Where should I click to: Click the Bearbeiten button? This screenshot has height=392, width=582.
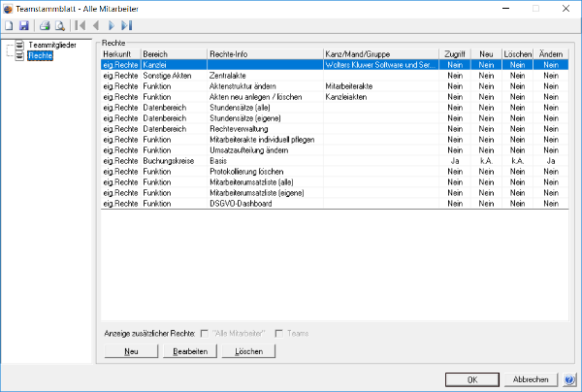[x=190, y=351]
